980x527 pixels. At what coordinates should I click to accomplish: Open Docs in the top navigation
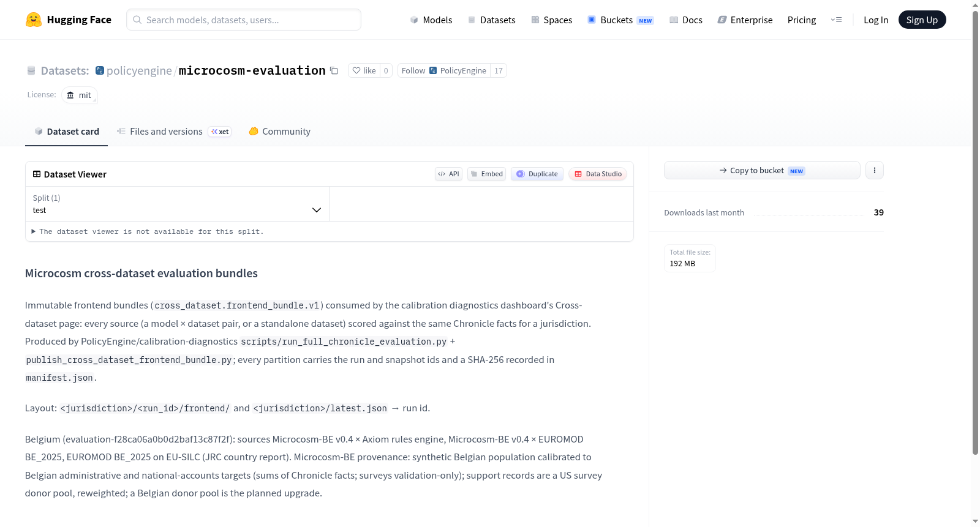tap(685, 20)
